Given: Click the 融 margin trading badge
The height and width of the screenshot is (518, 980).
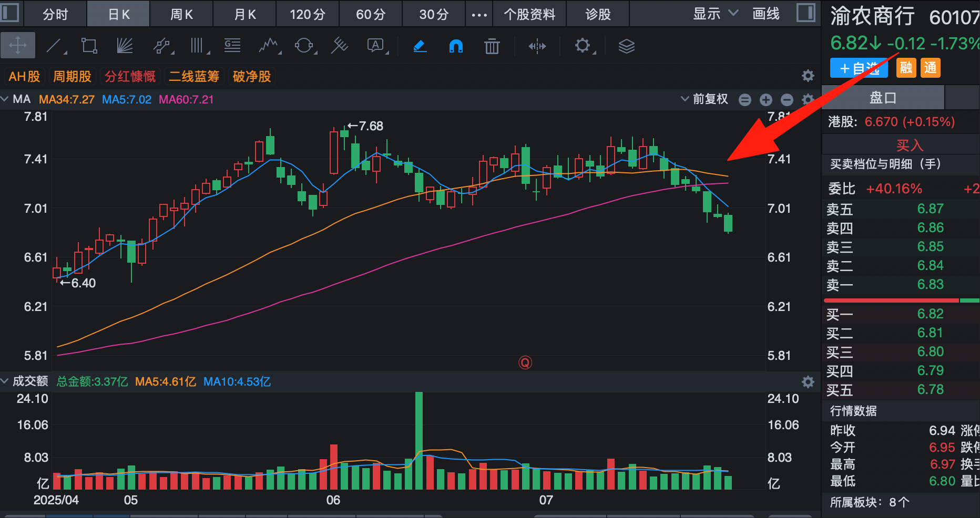Looking at the screenshot, I should click(x=906, y=68).
